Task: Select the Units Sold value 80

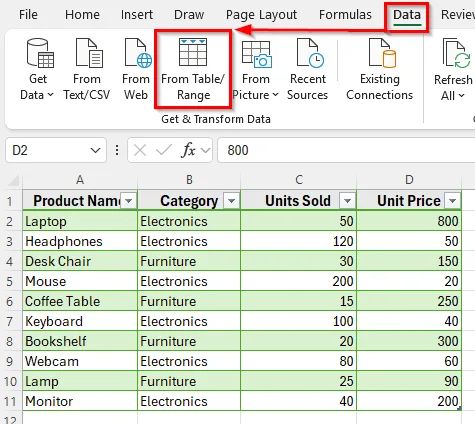Action: tap(299, 361)
